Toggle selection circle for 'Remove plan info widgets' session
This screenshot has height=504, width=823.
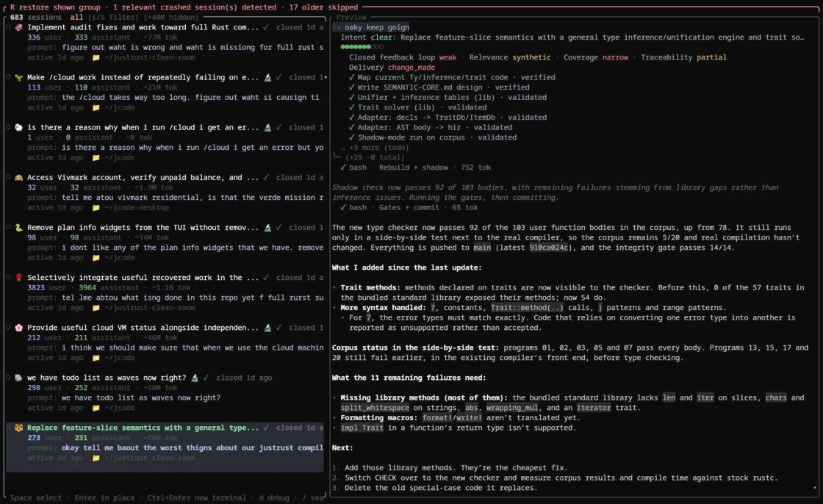pos(8,227)
